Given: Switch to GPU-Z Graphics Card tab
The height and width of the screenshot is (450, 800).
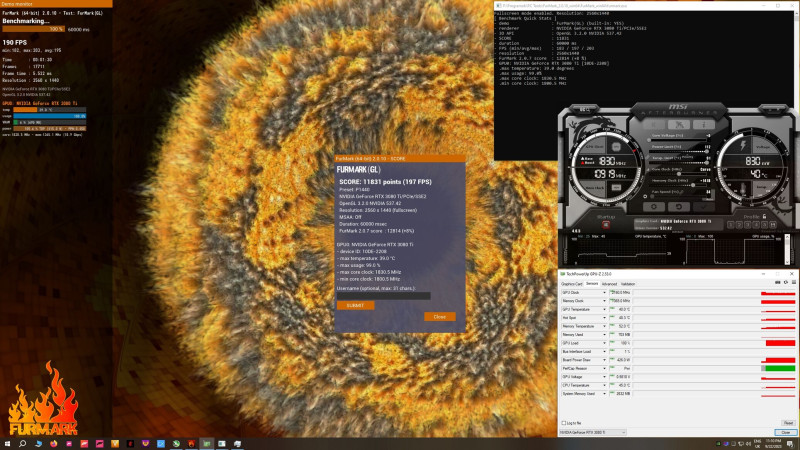Looking at the screenshot, I should click(571, 284).
